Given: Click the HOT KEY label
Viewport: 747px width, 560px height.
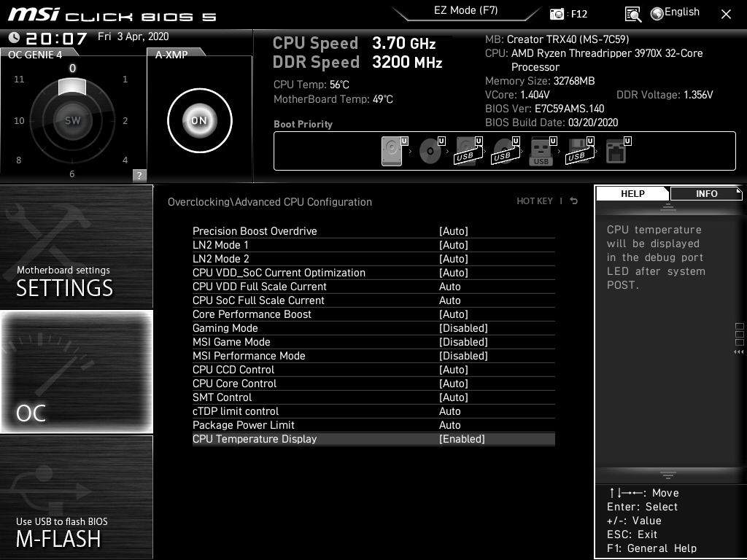Looking at the screenshot, I should tap(535, 201).
